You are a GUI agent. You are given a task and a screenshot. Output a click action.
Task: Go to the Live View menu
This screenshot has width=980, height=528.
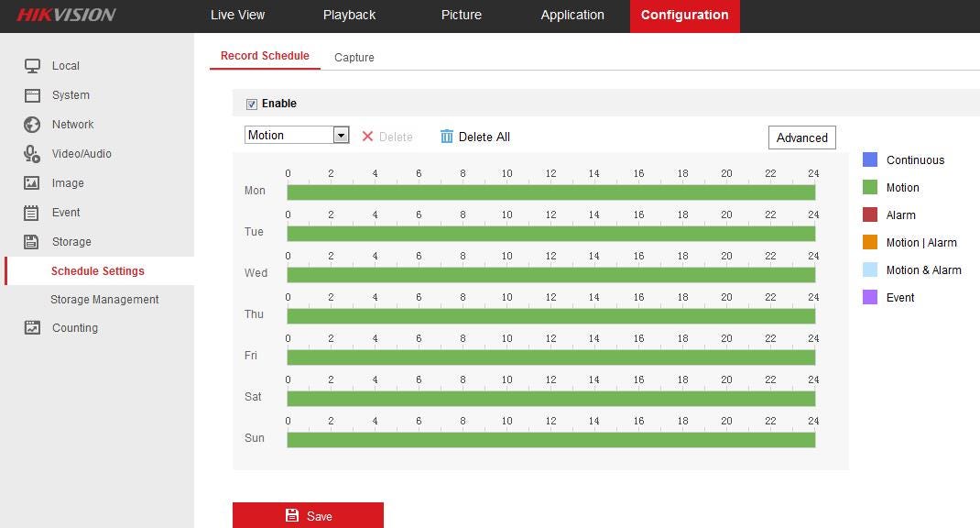(237, 15)
